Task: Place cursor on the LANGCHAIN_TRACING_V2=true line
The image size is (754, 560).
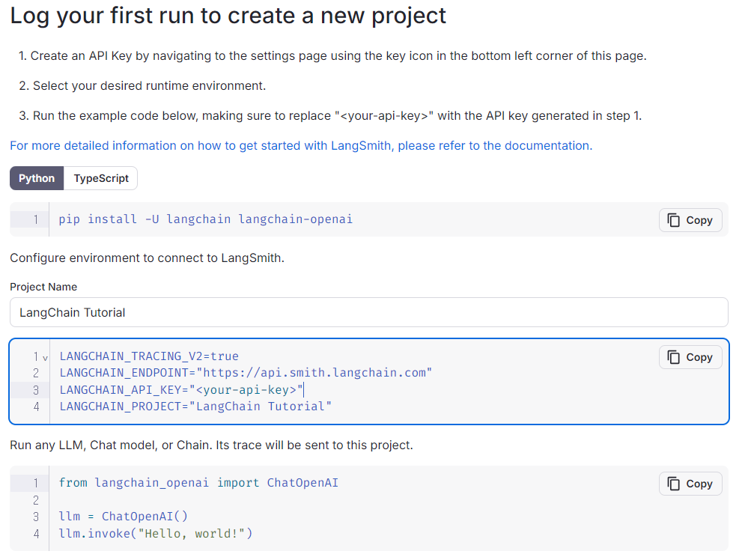Action: [149, 356]
